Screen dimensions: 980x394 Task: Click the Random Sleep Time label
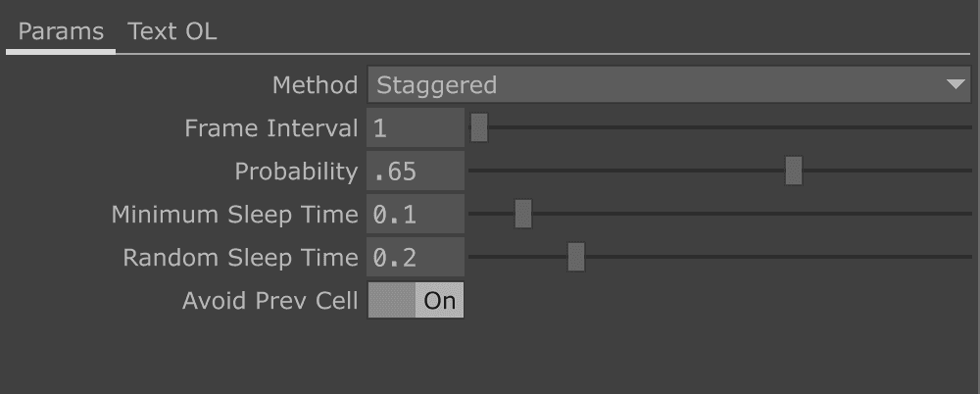(240, 258)
